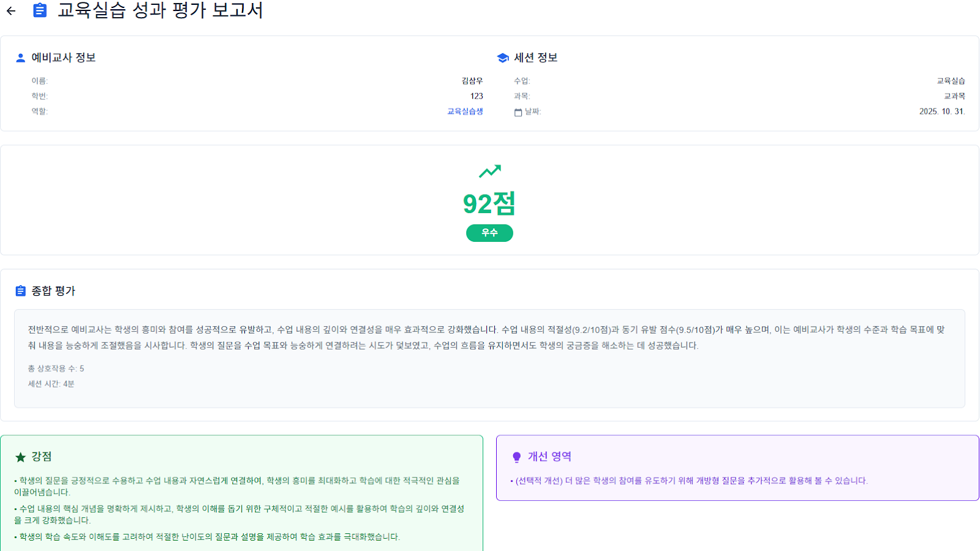
Task: Click the blue report clipboard icon in header
Action: [x=40, y=10]
